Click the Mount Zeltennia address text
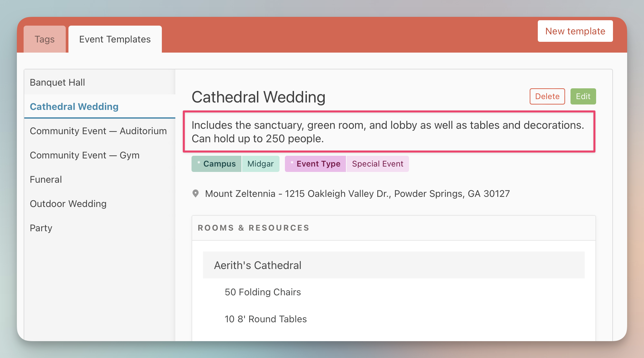This screenshot has width=644, height=358. coord(357,193)
